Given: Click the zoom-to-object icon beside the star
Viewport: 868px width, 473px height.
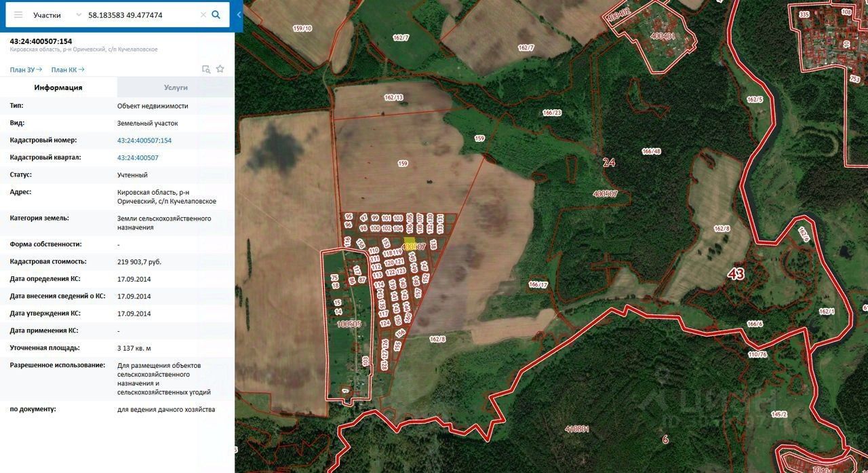Looking at the screenshot, I should tap(206, 69).
